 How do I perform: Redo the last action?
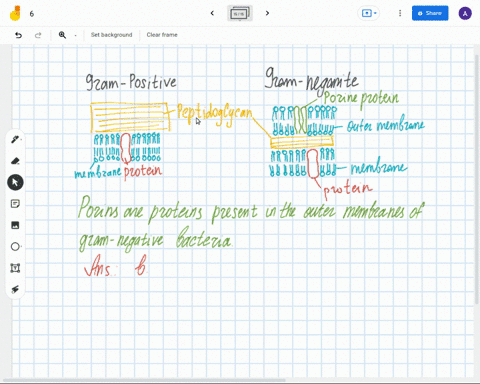point(38,35)
